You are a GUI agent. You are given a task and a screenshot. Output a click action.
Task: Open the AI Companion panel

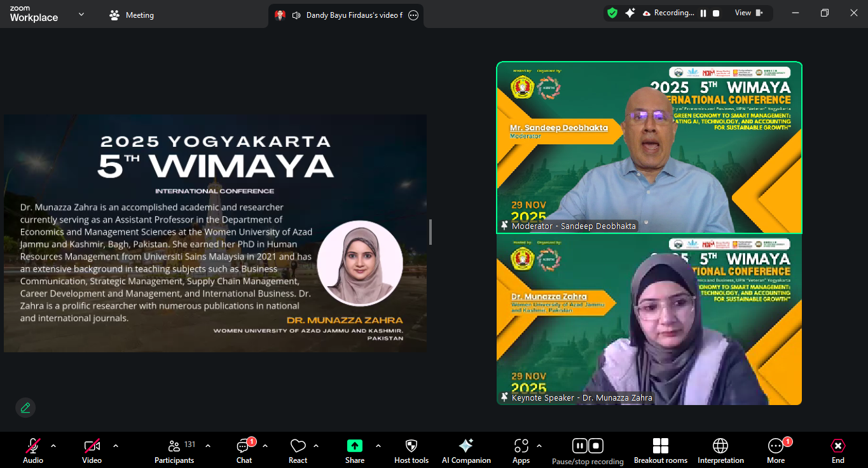tap(465, 451)
